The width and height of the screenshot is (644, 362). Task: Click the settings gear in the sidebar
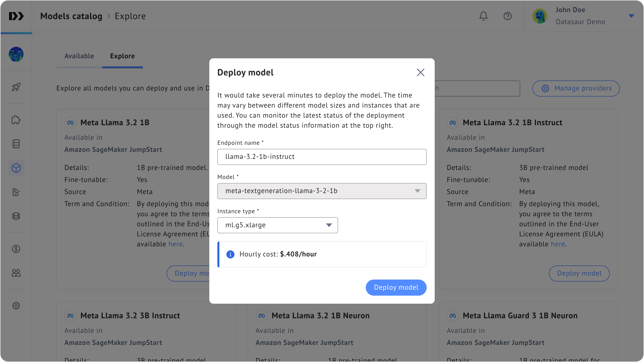16,306
